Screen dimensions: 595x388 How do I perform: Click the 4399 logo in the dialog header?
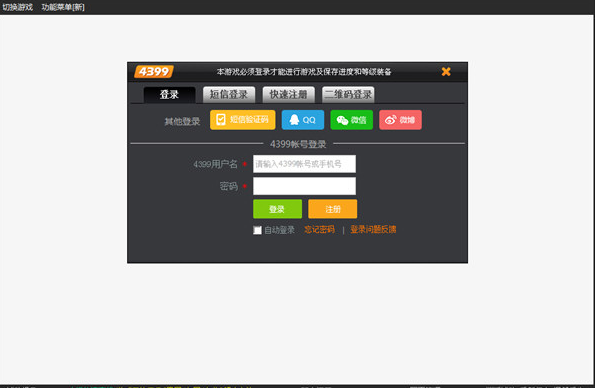click(154, 71)
